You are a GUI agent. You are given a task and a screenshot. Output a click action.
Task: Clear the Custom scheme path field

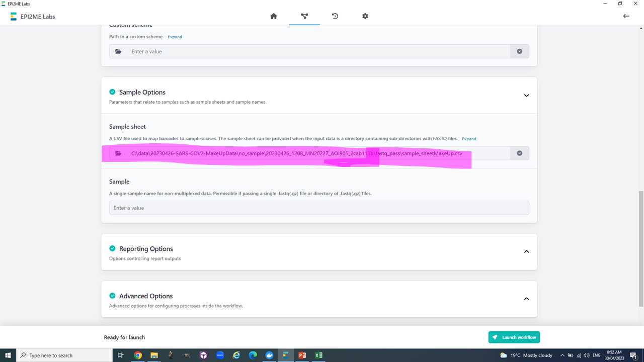(519, 51)
